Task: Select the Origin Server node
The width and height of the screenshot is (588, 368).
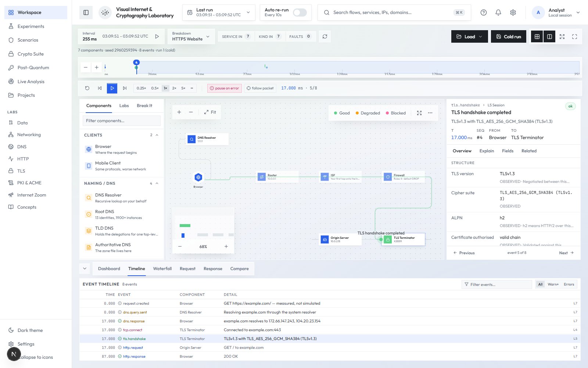Action: pos(340,240)
